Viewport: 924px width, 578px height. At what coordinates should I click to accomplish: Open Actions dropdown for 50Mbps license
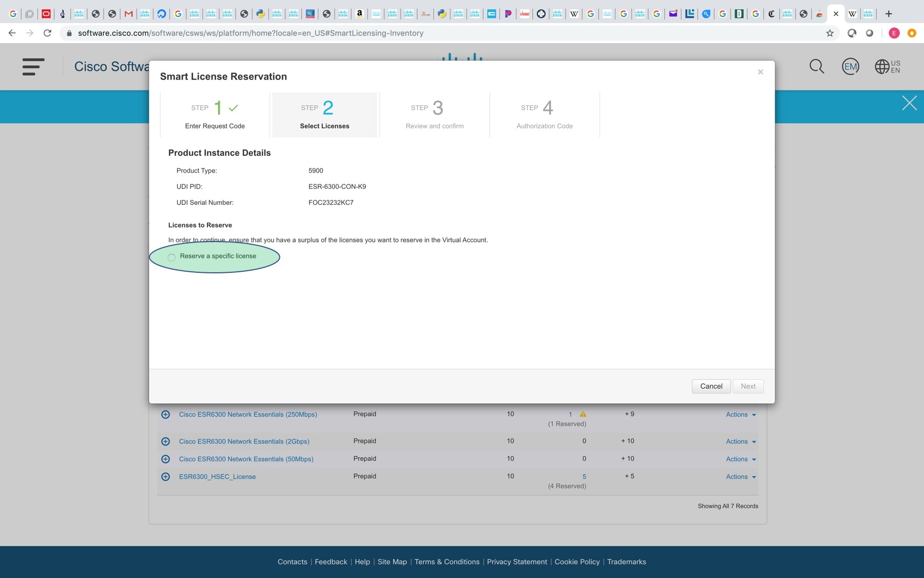(741, 459)
